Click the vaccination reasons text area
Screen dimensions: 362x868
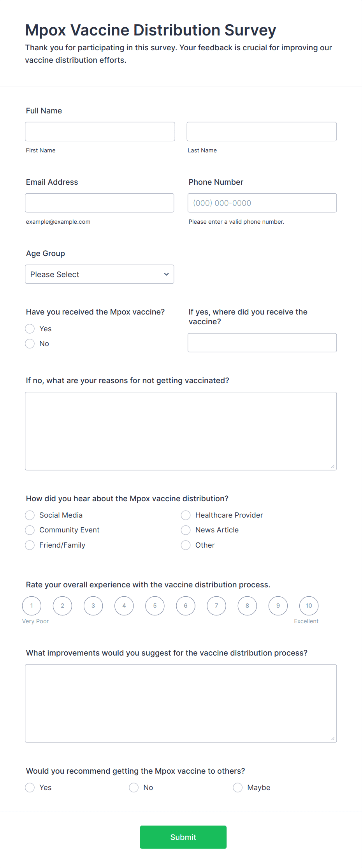coord(181,431)
